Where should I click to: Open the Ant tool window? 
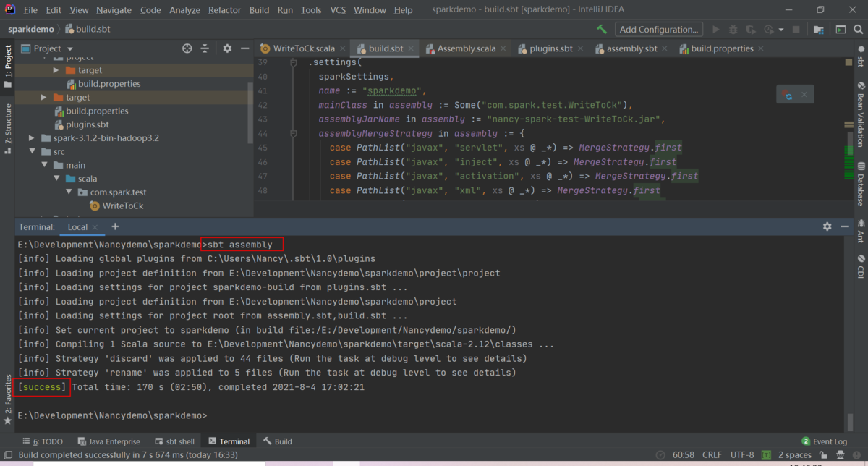click(x=861, y=232)
